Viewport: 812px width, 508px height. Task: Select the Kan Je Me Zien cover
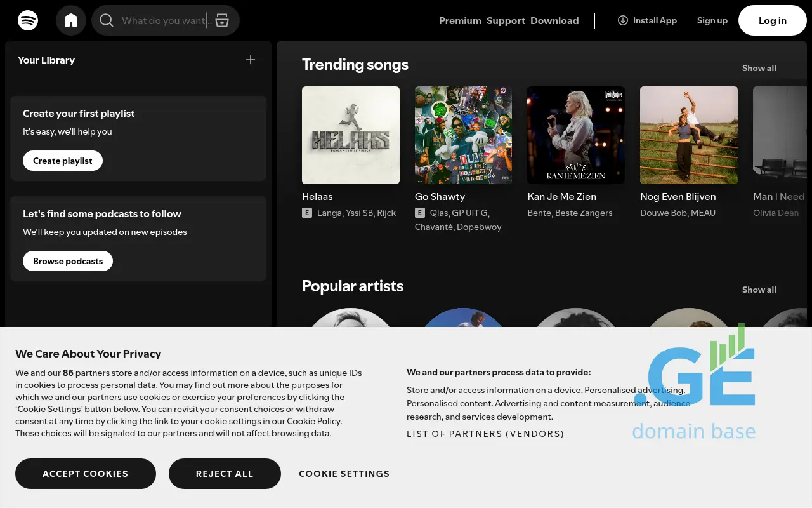576,135
